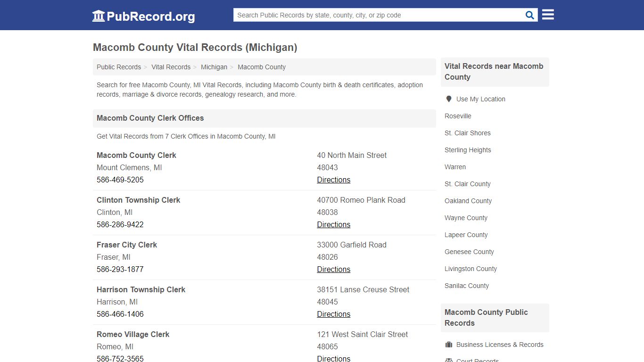Open Oakland County link
644x362 pixels.
pyautogui.click(x=468, y=201)
